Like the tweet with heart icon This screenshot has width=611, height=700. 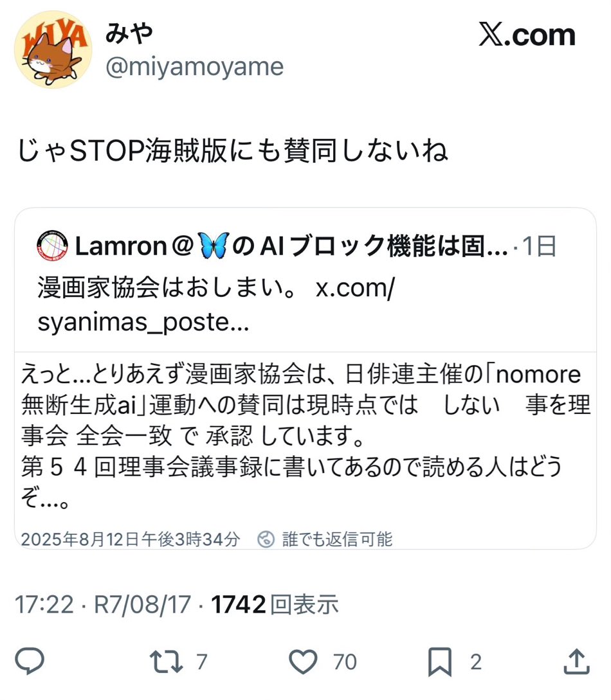[304, 661]
